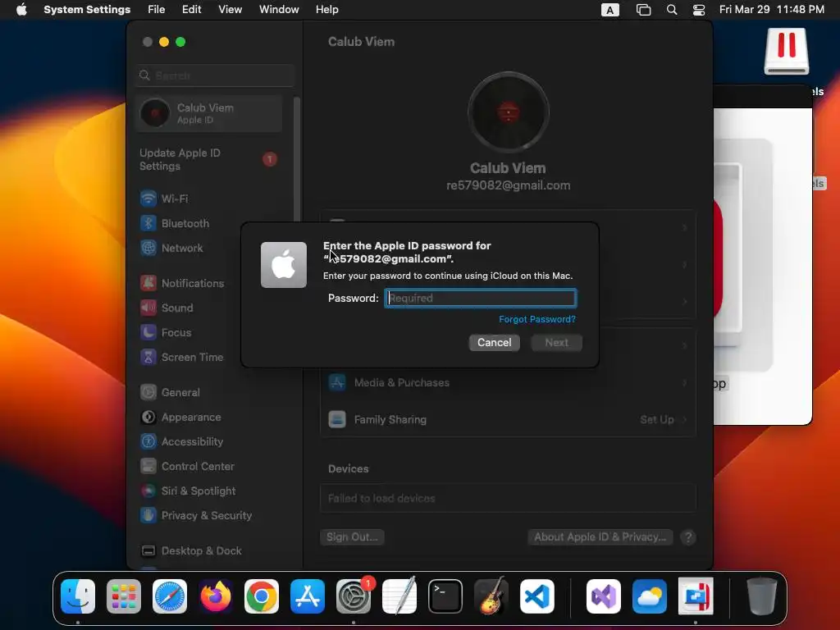840x630 pixels.
Task: Open Finder from the Dock
Action: 78,596
